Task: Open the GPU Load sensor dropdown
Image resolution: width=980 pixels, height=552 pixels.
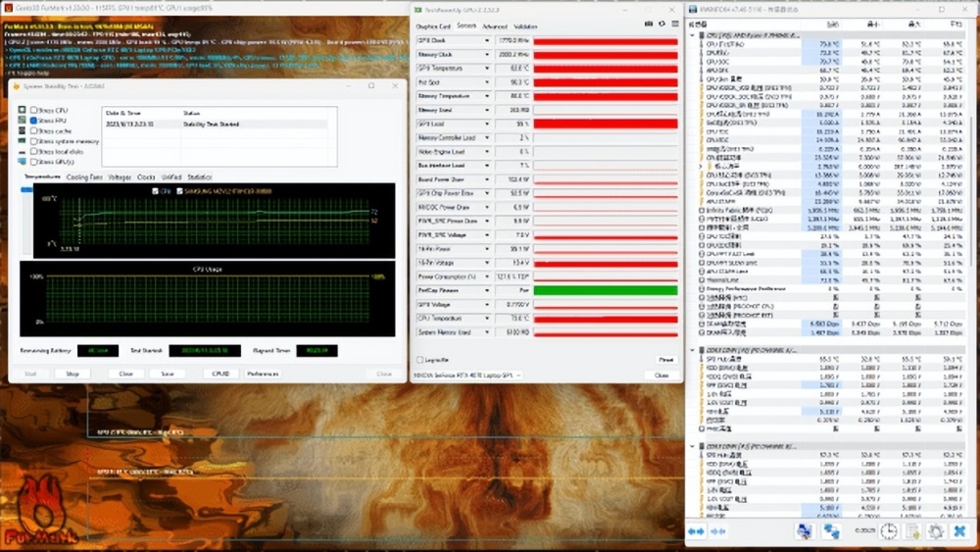Action: tap(487, 124)
